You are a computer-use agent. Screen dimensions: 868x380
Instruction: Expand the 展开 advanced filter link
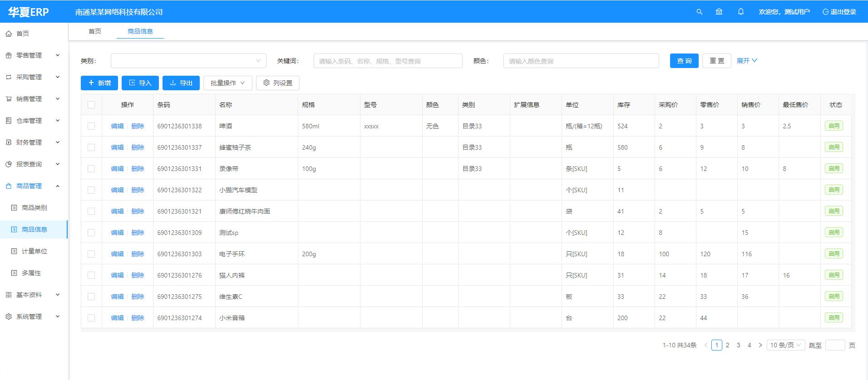pos(746,61)
